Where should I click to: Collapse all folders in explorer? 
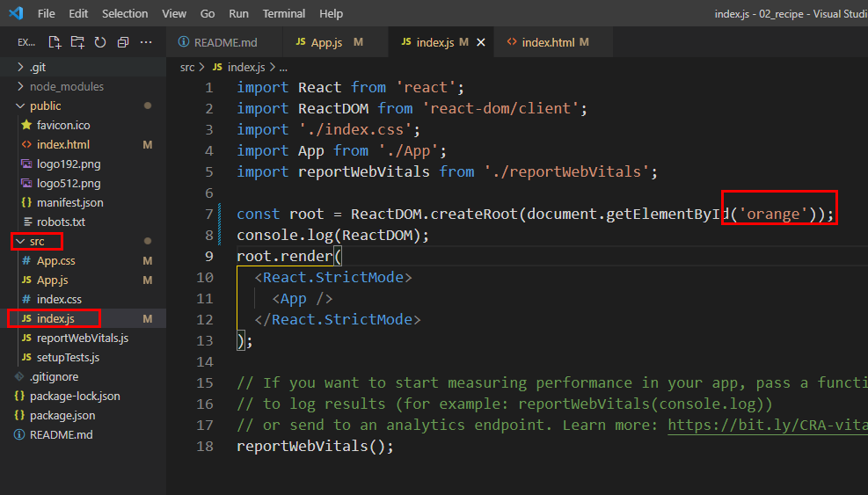[x=123, y=42]
